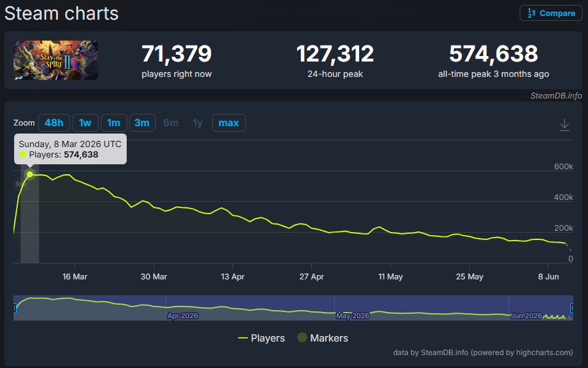
Task: Click the left navigator range handle
Action: pyautogui.click(x=15, y=308)
